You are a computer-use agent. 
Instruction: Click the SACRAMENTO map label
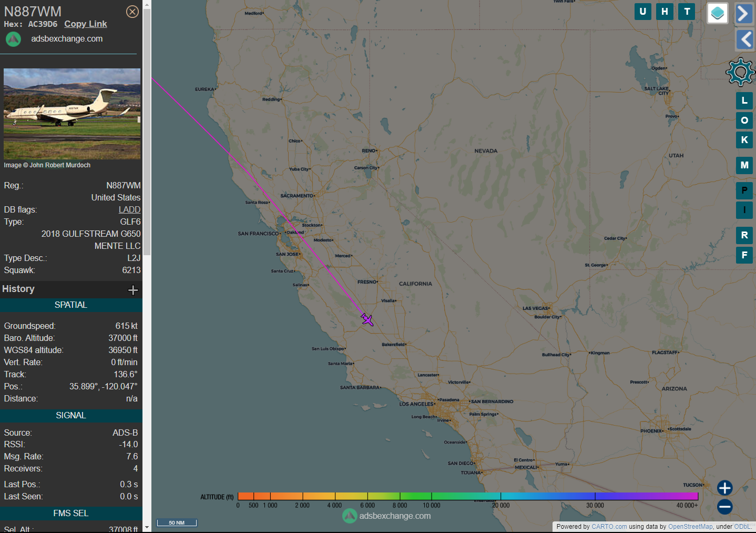pyautogui.click(x=297, y=196)
